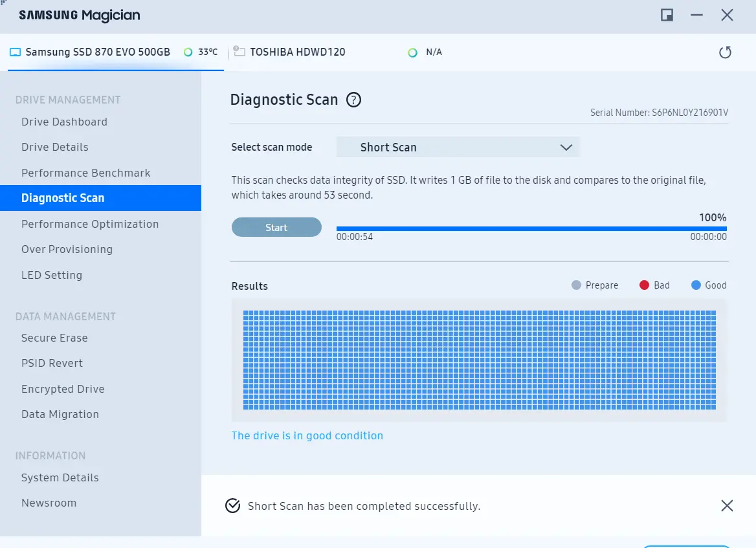Select the TOSHIBA HDWD120 drive tab

298,52
